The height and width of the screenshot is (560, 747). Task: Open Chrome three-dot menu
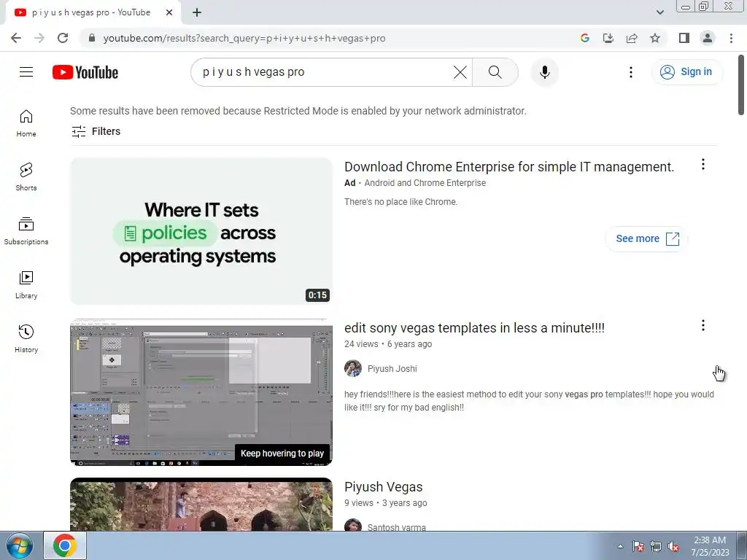point(731,38)
